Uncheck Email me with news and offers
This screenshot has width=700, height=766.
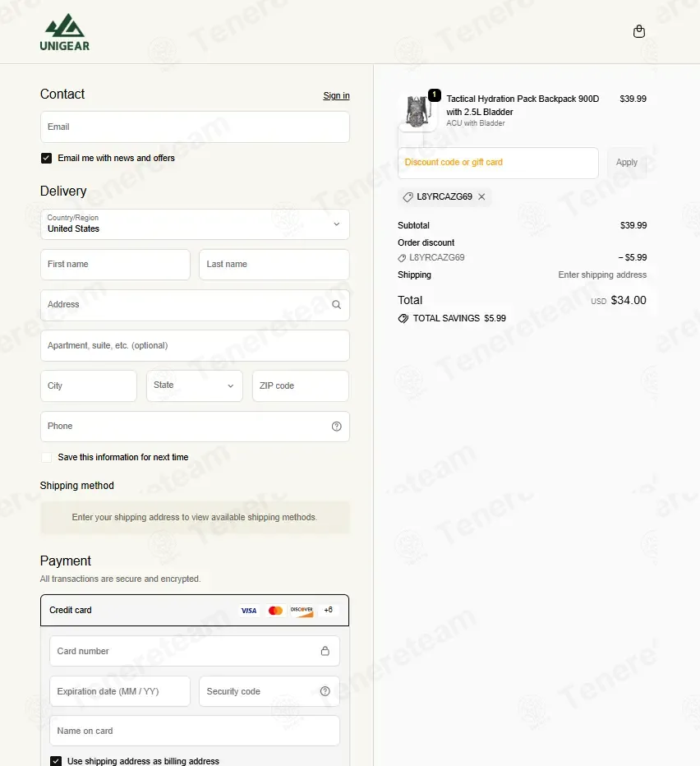(x=46, y=159)
